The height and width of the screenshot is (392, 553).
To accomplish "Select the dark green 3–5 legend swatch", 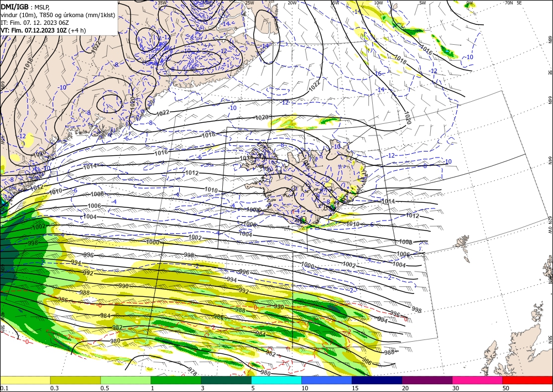I will pos(226,380).
